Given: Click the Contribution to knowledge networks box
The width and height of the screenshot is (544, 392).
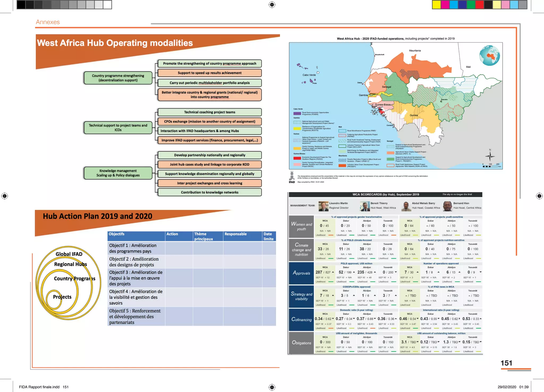Looking at the screenshot, I should click(210, 192).
